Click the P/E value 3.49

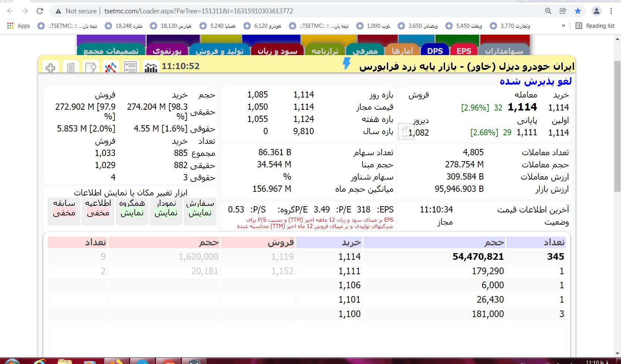coord(321,210)
